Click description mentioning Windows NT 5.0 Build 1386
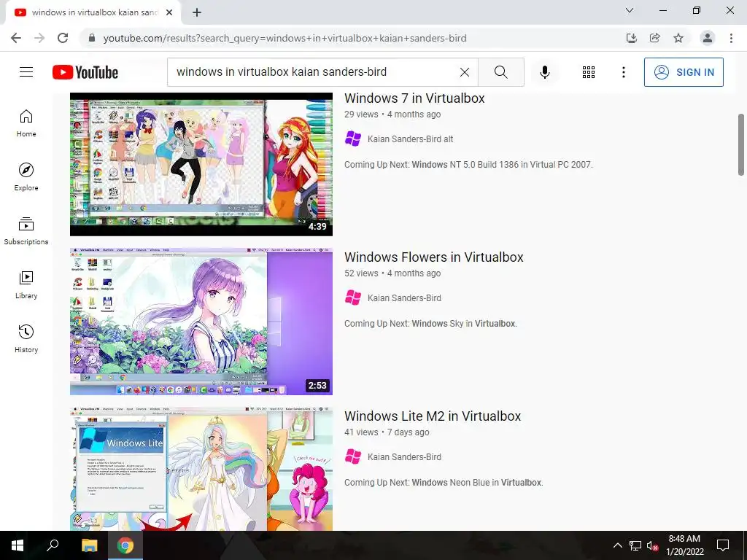 coord(468,165)
